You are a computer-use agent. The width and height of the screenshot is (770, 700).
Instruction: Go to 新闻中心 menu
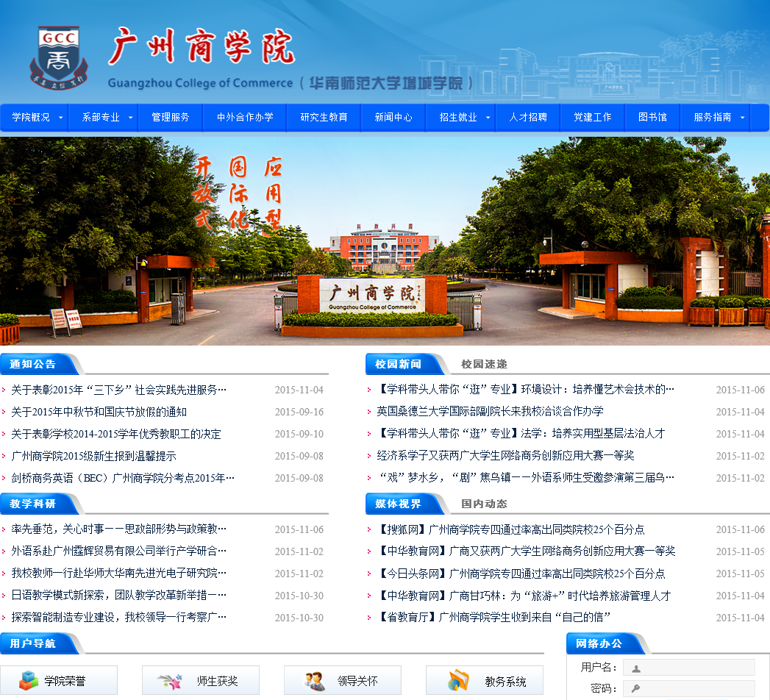[393, 118]
